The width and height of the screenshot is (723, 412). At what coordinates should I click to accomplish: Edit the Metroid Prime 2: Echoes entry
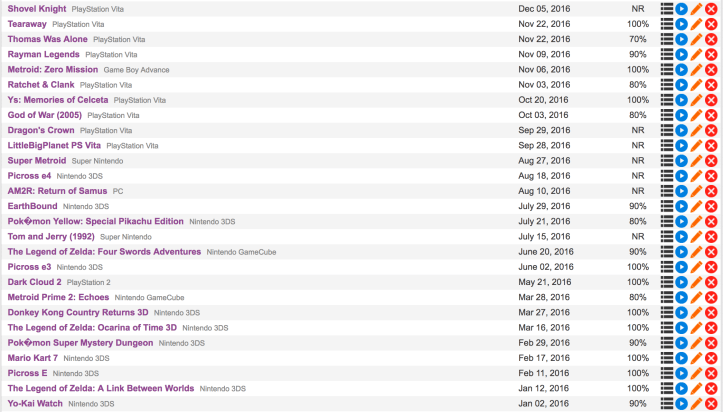point(697,297)
